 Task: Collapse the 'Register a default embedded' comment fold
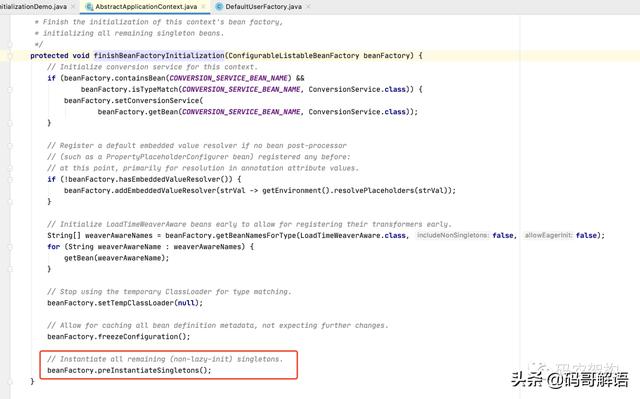10,146
